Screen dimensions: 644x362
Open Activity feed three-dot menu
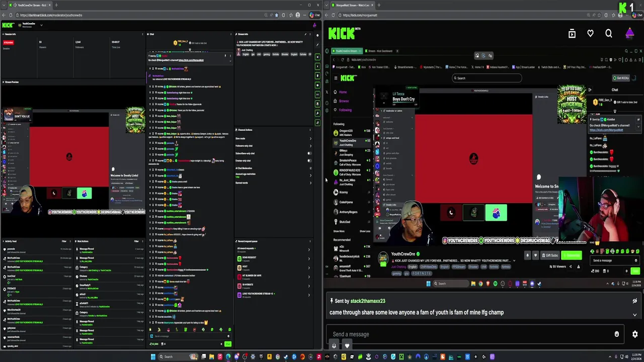tap(71, 241)
